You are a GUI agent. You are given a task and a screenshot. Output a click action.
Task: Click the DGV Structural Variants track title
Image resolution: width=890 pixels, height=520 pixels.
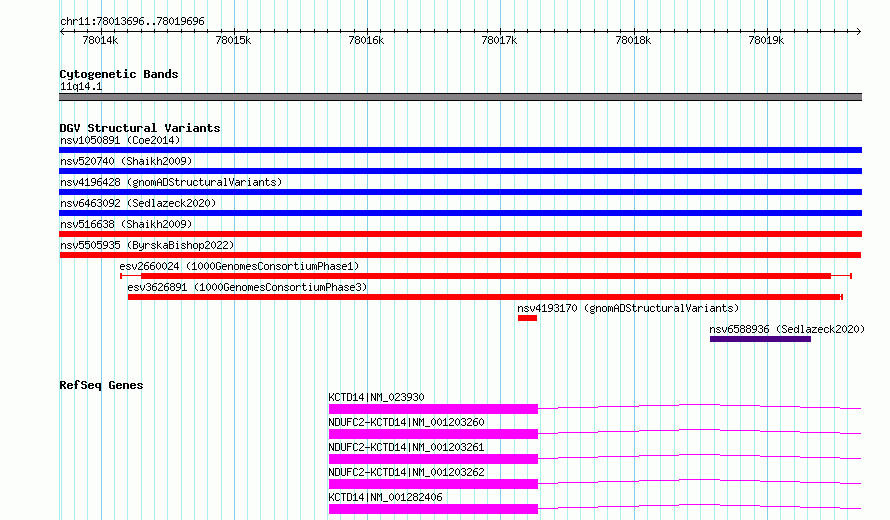tap(140, 128)
